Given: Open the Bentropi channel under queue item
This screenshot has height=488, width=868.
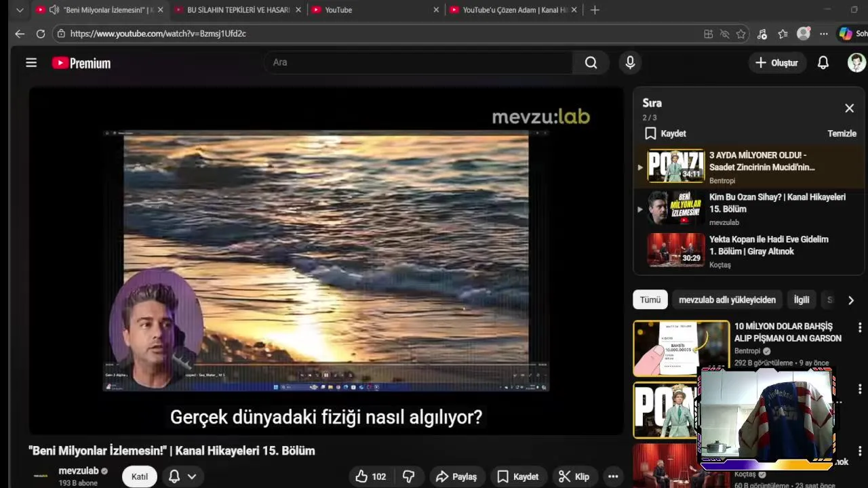Looking at the screenshot, I should point(722,180).
